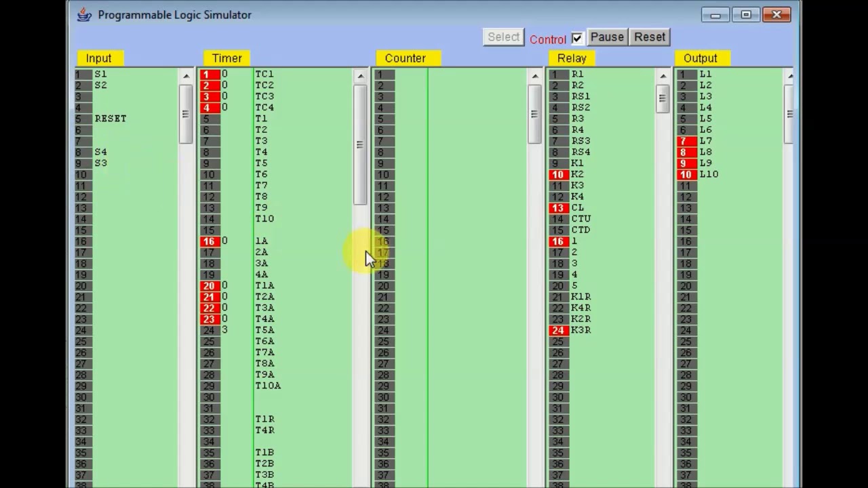Select relay label R1
Screen dimensions: 868x488
(577, 74)
